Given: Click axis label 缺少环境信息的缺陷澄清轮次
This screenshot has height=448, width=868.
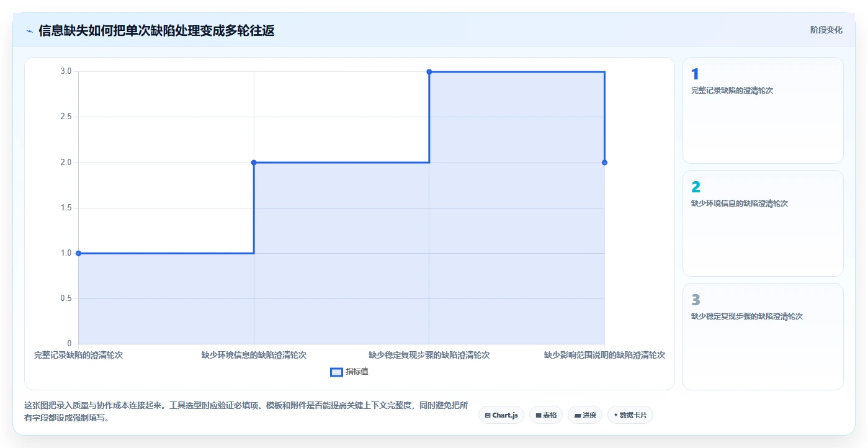Looking at the screenshot, I should click(x=254, y=356).
